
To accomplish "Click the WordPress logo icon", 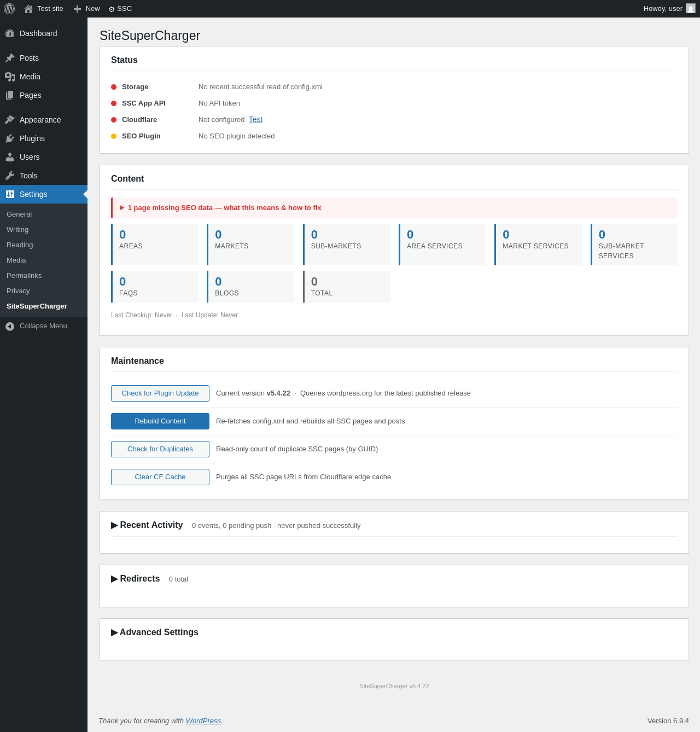I will point(9,9).
